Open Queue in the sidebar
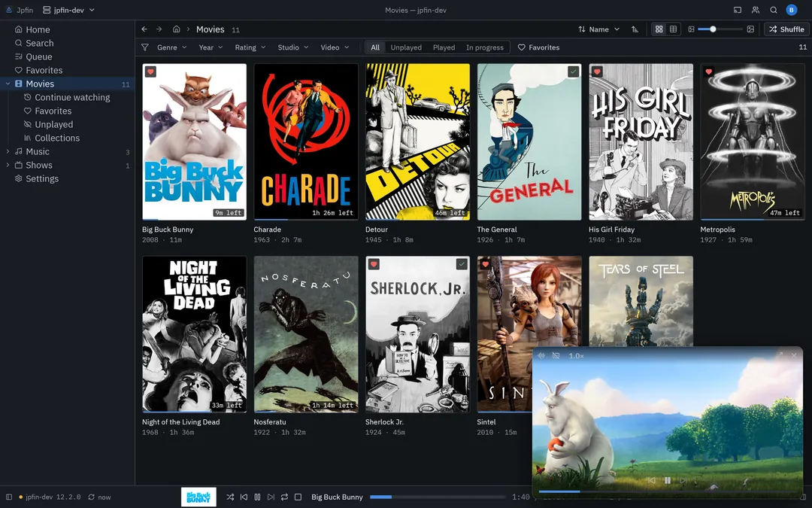 coord(68,56)
